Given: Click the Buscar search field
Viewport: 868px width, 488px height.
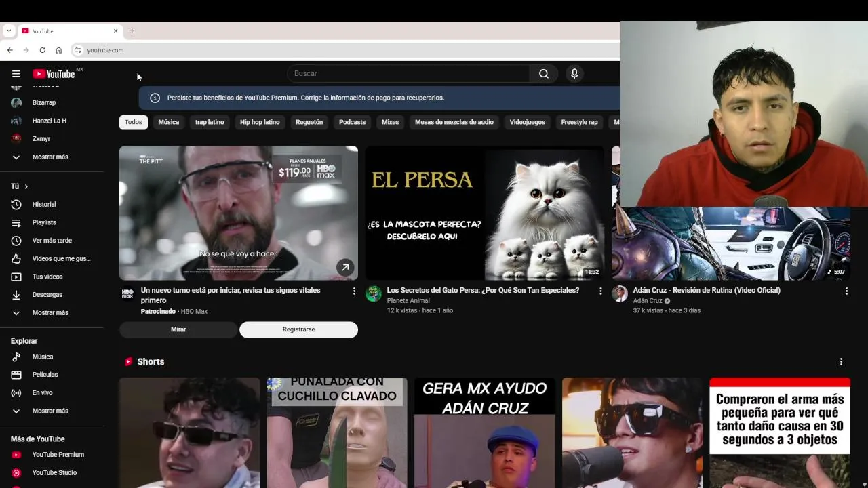Looking at the screenshot, I should coord(408,74).
